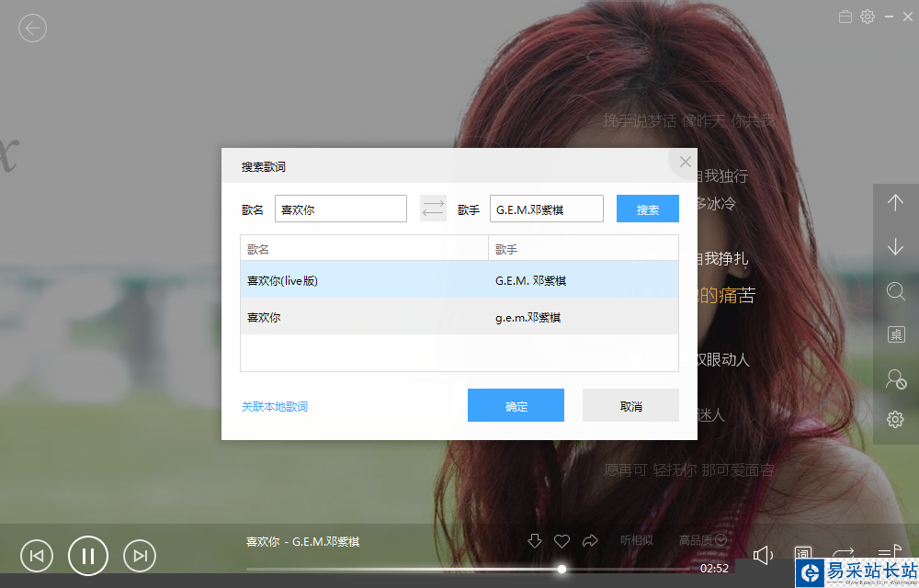Select the 喜欢你(live版) result row
This screenshot has width=919, height=588.
[459, 280]
